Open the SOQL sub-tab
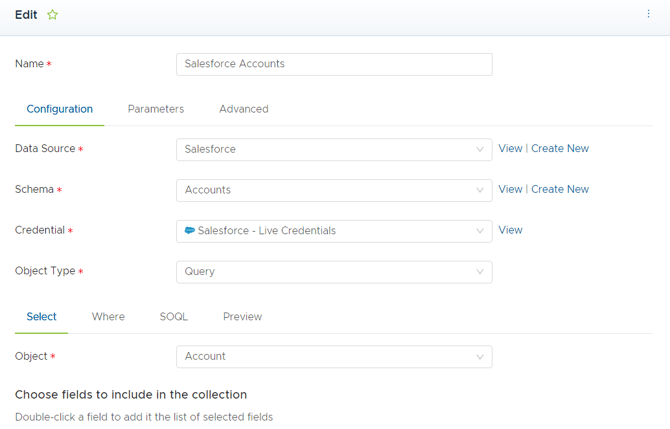This screenshot has height=429, width=670. point(173,317)
